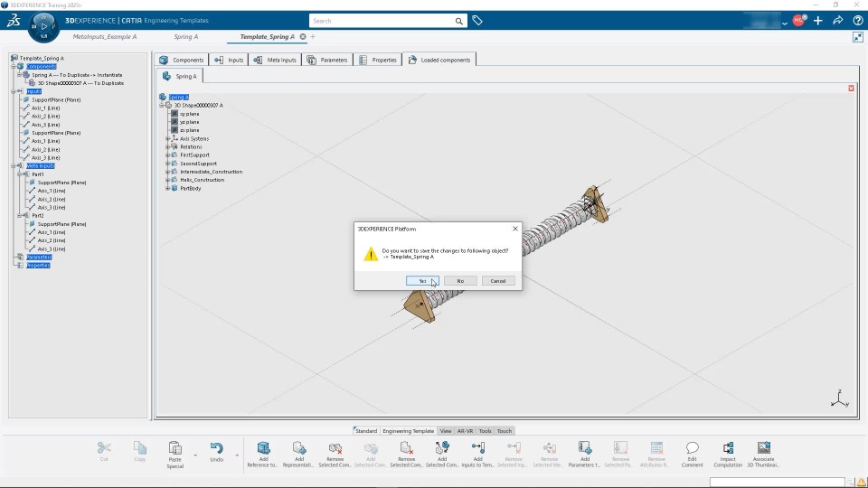868x488 pixels.
Task: Switch to the Meta Inputs tab
Action: coord(275,60)
